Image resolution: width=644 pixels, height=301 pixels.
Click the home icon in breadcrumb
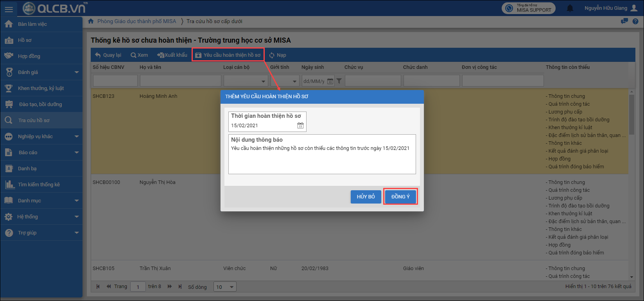91,21
